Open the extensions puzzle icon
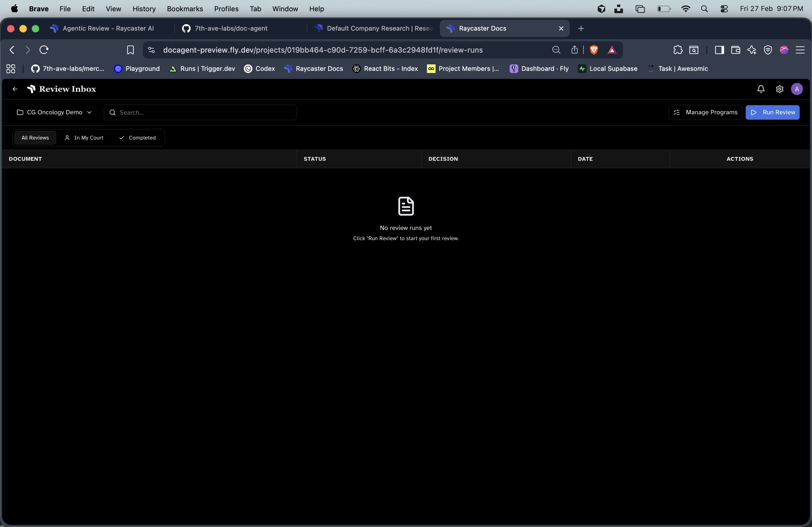The image size is (812, 527). [x=678, y=50]
